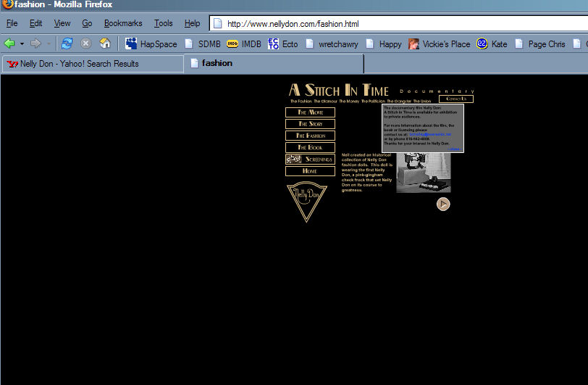This screenshot has height=385, width=588.
Task: Click the IMDB bookmark icon
Action: [x=232, y=44]
